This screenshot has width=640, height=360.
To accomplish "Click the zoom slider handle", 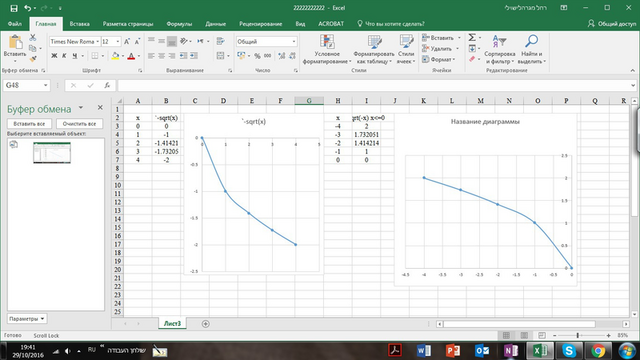I will (578, 335).
